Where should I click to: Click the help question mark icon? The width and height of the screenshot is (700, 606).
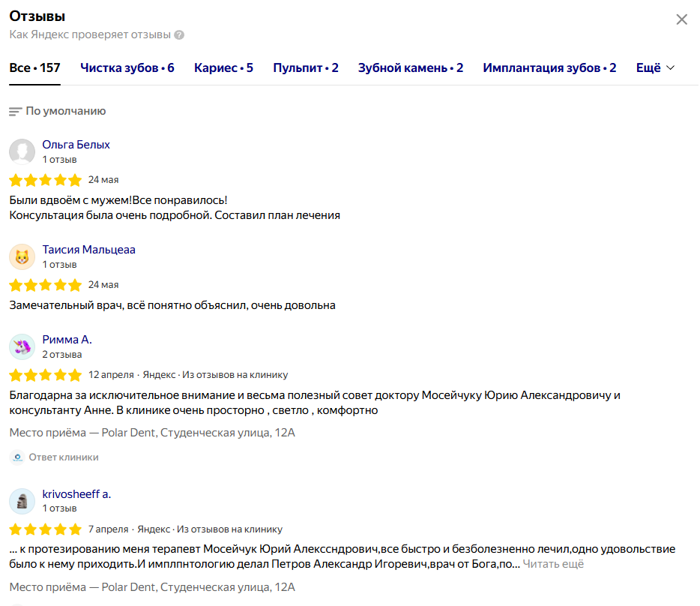(179, 34)
